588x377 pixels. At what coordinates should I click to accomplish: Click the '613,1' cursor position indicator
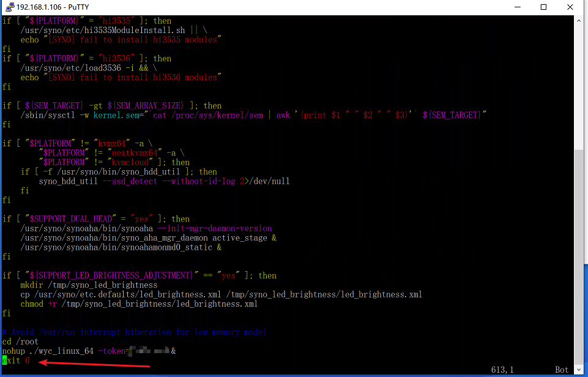tap(502, 370)
